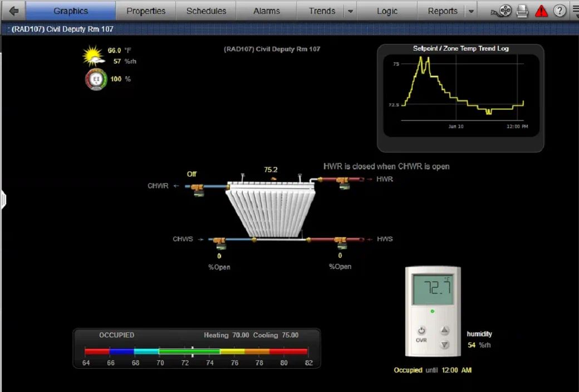This screenshot has width=579, height=392.
Task: Open the hamburger menu at far right
Action: click(x=575, y=11)
